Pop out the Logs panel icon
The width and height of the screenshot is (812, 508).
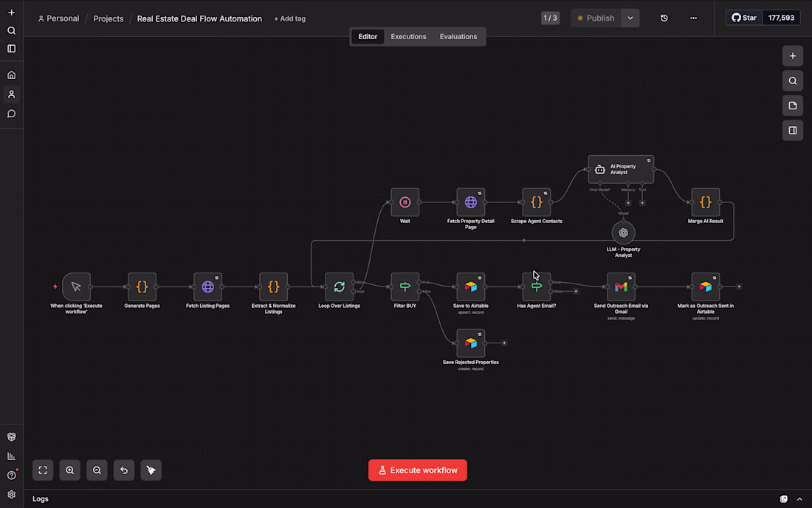pos(783,499)
